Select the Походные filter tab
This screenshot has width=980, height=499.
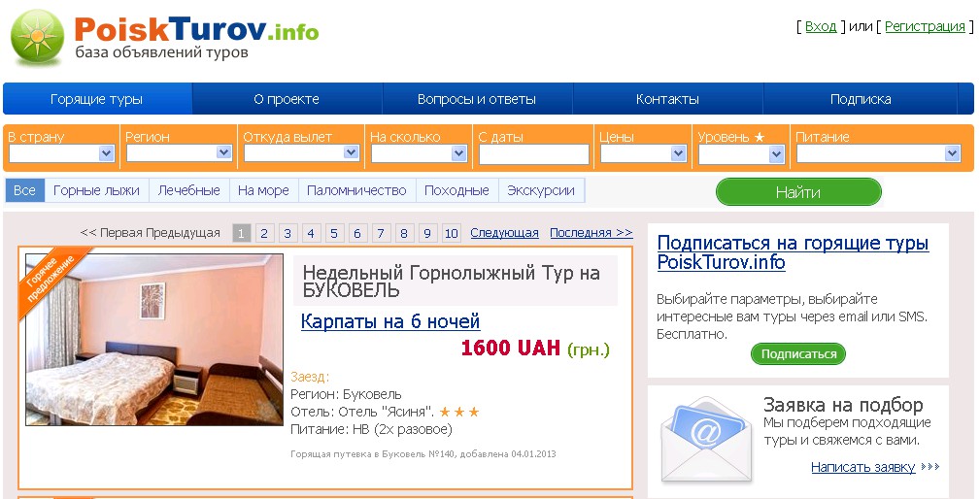pos(456,190)
